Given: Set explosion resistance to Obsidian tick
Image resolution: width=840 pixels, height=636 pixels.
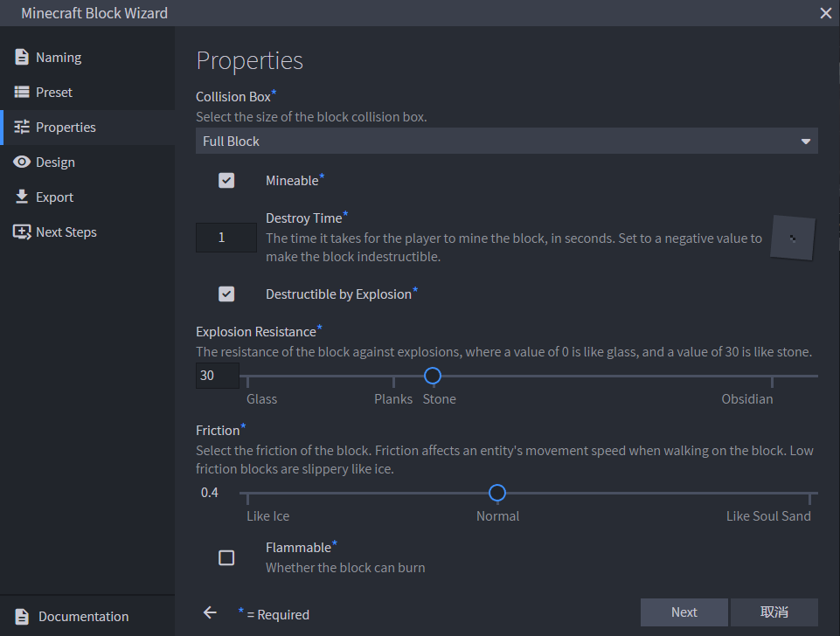Looking at the screenshot, I should coord(772,381).
